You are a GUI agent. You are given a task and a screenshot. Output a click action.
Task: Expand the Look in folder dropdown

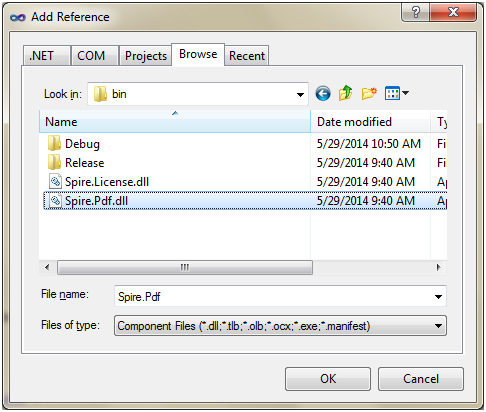(x=300, y=95)
